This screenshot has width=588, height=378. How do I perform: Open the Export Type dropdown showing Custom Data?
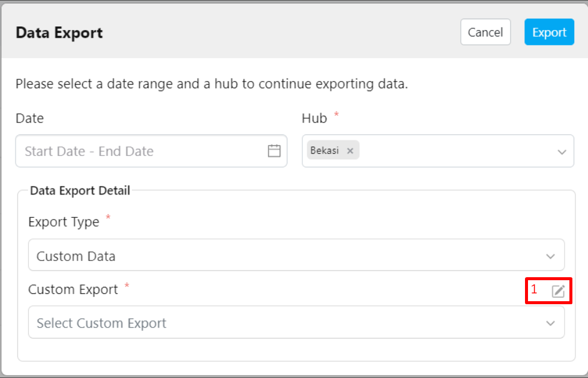tap(550, 255)
